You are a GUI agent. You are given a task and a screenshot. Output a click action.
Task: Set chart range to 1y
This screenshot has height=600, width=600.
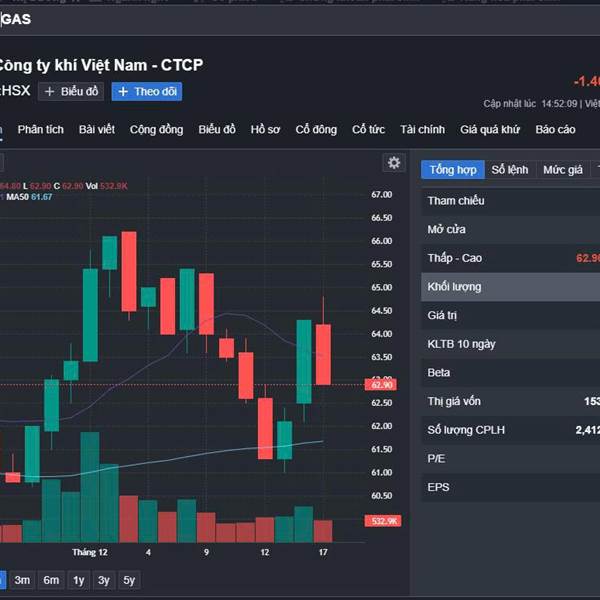pos(78,580)
